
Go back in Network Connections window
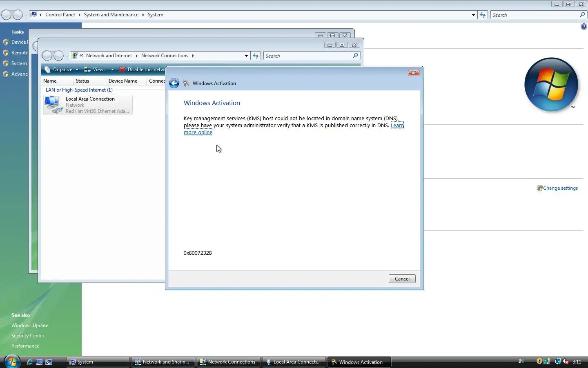tap(47, 56)
